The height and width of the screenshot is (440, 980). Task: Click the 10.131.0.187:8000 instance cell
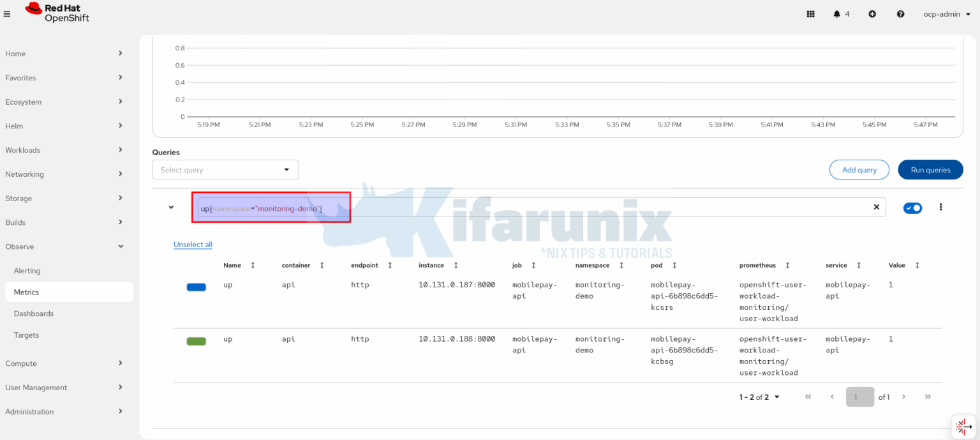click(x=457, y=285)
